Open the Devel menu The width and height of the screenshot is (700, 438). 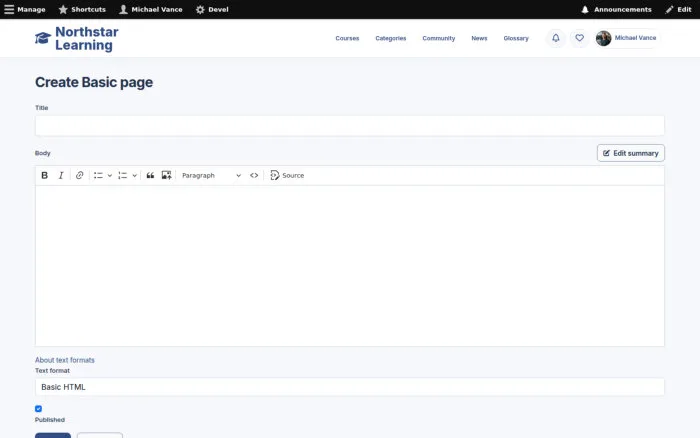pyautogui.click(x=212, y=9)
